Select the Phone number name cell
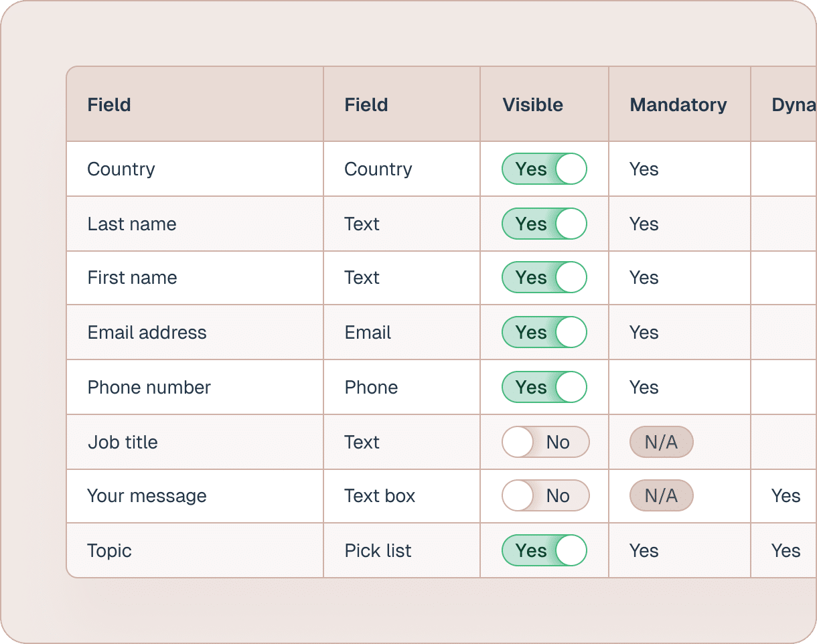Viewport: 817px width, 644px height. 149,388
